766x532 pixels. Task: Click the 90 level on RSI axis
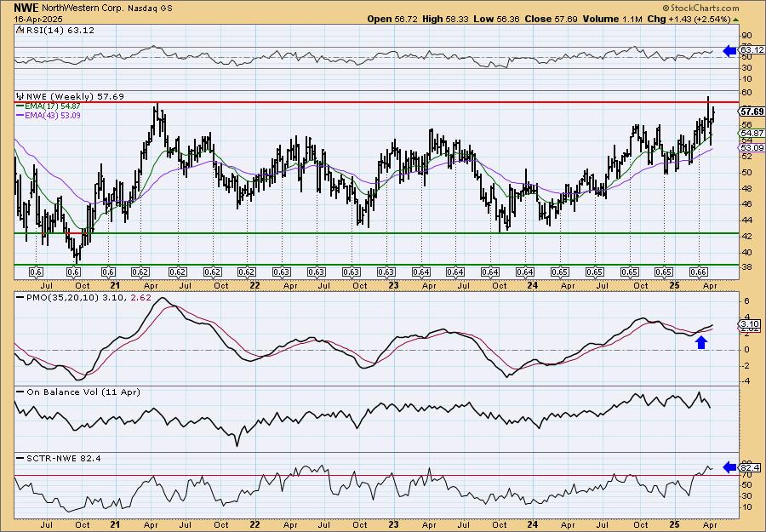(746, 35)
